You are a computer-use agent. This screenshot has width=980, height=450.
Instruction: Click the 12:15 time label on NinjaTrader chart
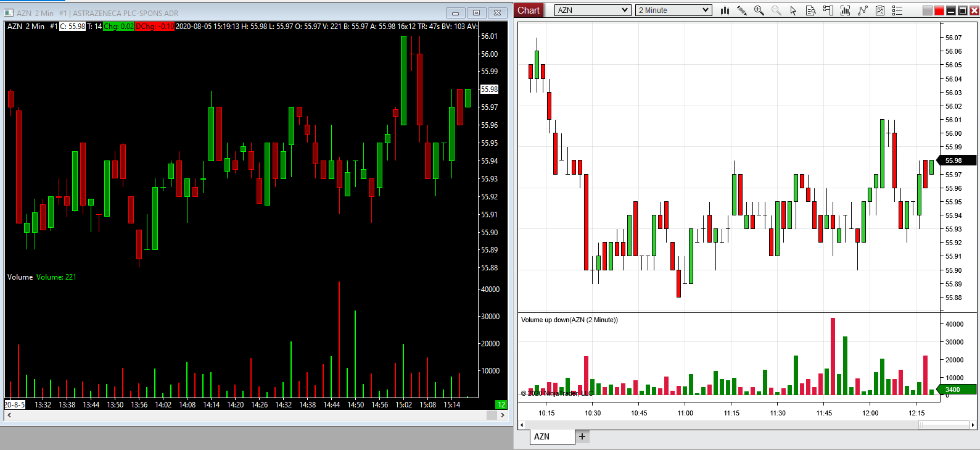point(916,413)
